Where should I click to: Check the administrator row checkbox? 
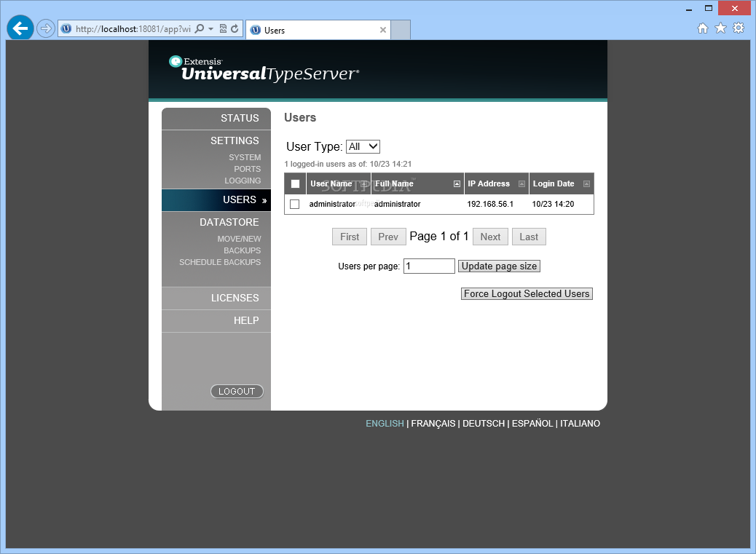[294, 205]
